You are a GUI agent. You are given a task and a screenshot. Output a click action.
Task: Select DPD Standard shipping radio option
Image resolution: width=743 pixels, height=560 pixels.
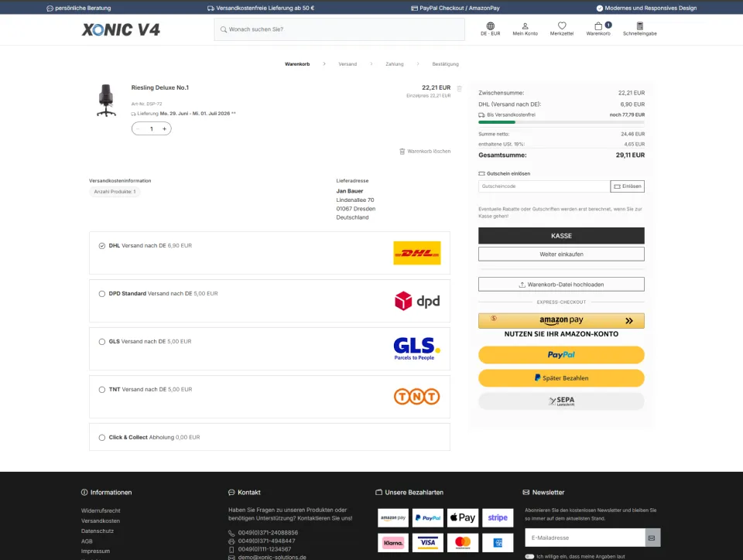coord(102,293)
